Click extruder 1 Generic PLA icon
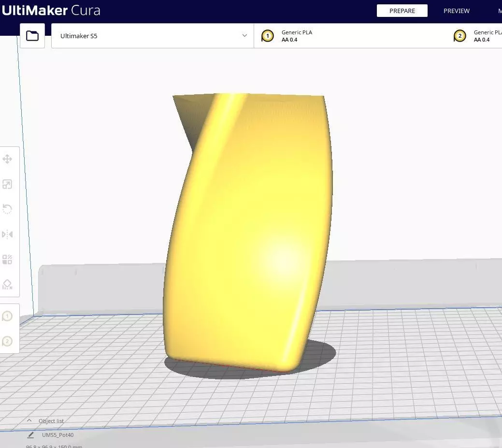 pyautogui.click(x=268, y=36)
